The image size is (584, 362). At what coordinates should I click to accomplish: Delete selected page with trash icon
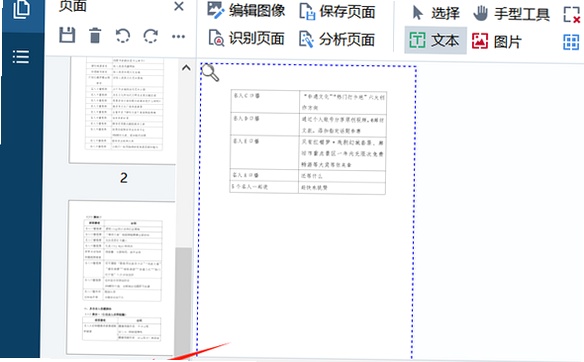(x=95, y=36)
